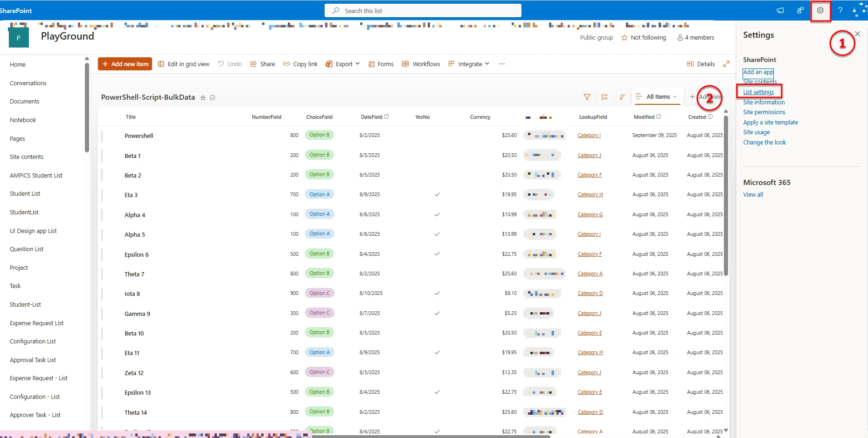Click Copy link in the command bar
The image size is (868, 438).
300,64
